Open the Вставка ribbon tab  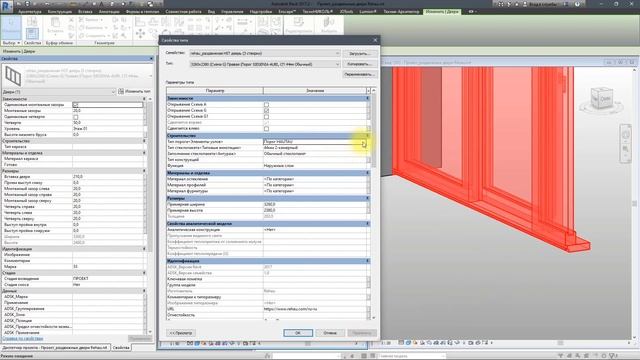click(85, 11)
